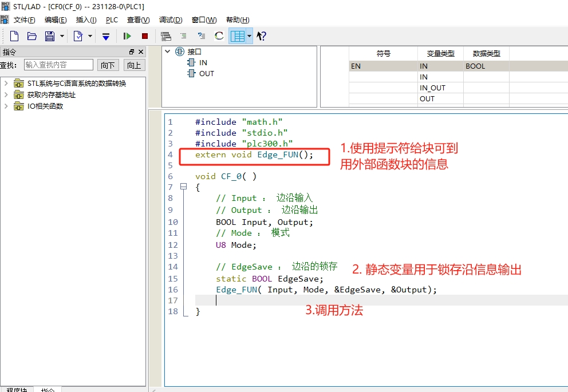Close the 指令 panel
568x392 pixels.
(x=141, y=52)
